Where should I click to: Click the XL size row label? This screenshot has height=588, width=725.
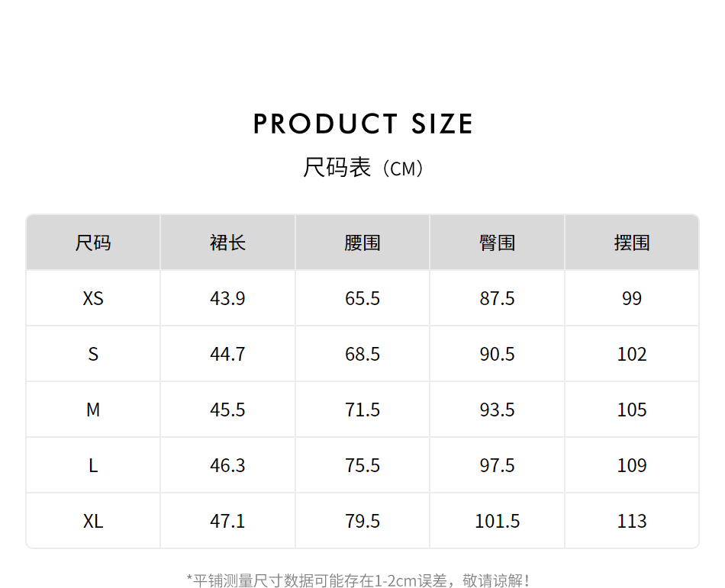(x=93, y=522)
